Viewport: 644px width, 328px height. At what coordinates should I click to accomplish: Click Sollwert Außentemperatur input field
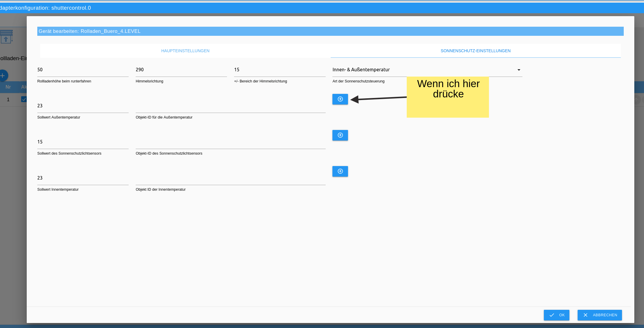coord(83,106)
